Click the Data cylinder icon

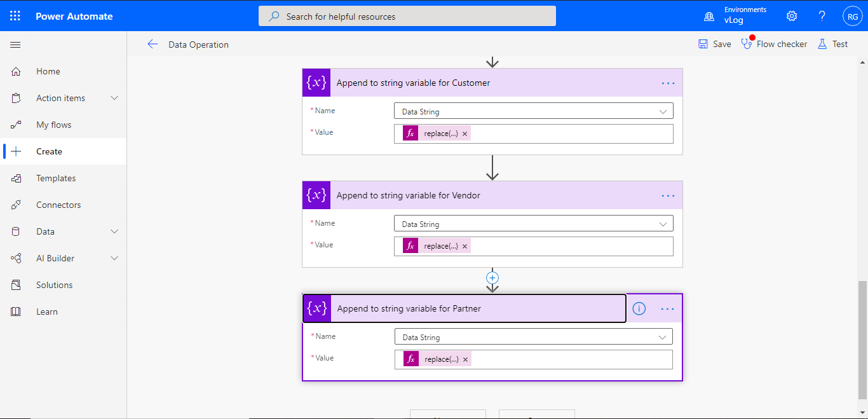pos(16,231)
